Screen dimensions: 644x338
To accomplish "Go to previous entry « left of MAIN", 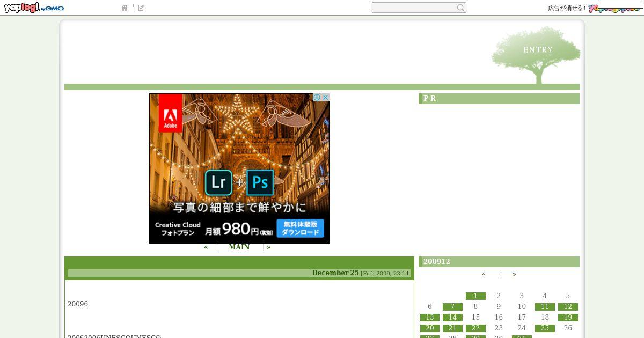I will click(x=206, y=247).
